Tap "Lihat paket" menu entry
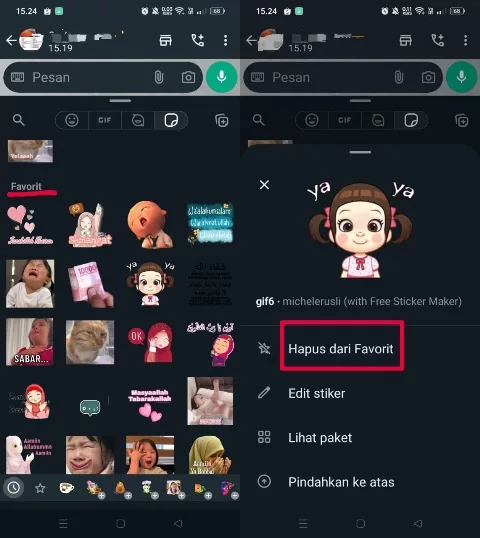 [x=320, y=438]
